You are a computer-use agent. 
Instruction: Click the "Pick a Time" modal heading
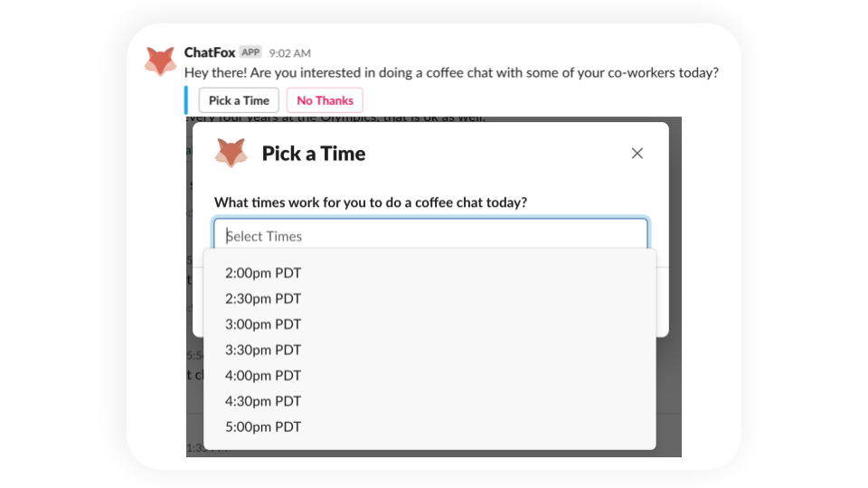pyautogui.click(x=314, y=154)
